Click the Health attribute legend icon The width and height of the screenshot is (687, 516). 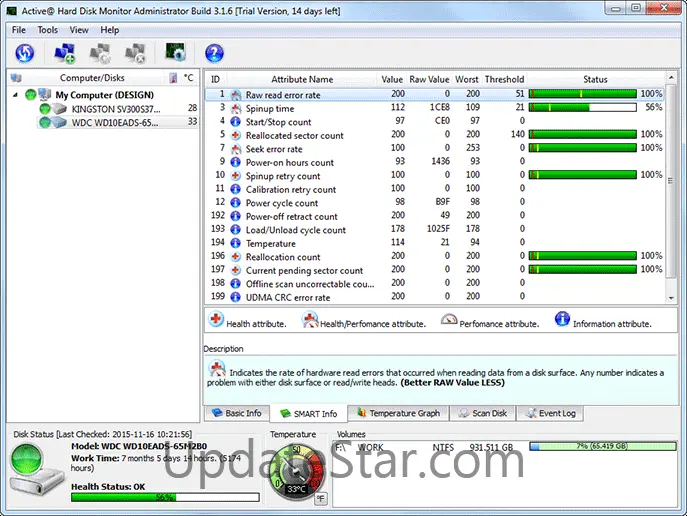[216, 319]
